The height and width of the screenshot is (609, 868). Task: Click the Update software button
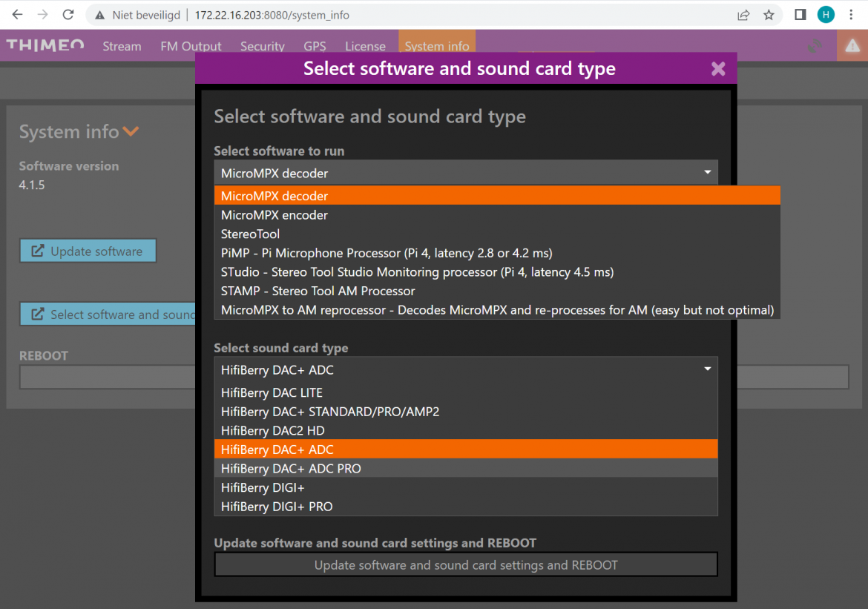(x=88, y=251)
